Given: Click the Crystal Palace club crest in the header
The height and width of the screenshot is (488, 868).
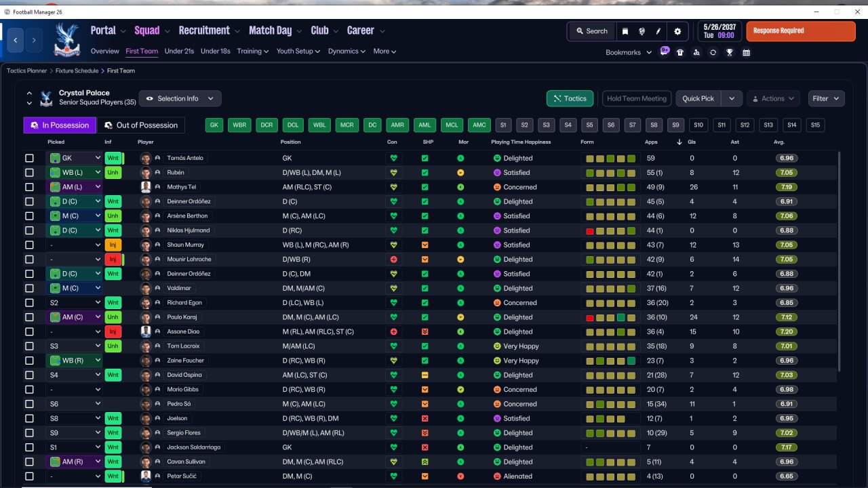Looking at the screenshot, I should tap(66, 40).
